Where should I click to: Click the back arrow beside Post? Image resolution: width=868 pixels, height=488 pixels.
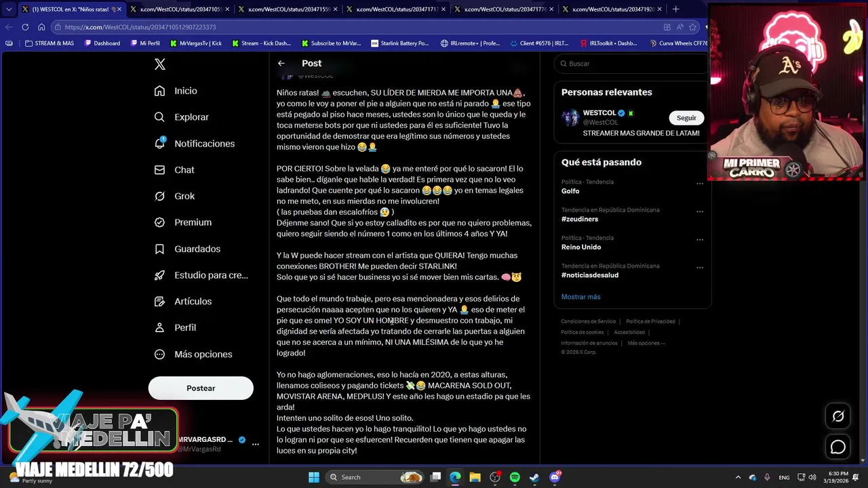pos(281,63)
